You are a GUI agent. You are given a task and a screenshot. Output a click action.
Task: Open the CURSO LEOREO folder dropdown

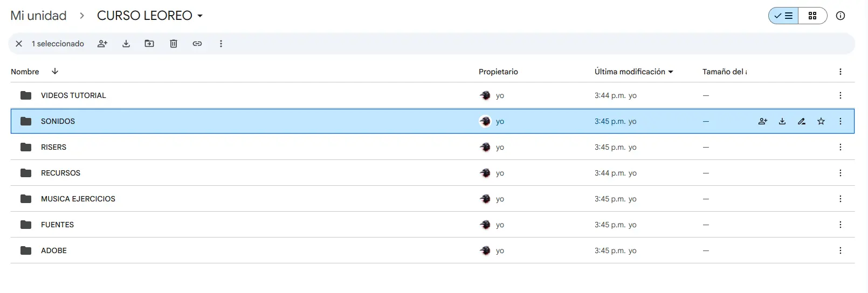tap(200, 16)
